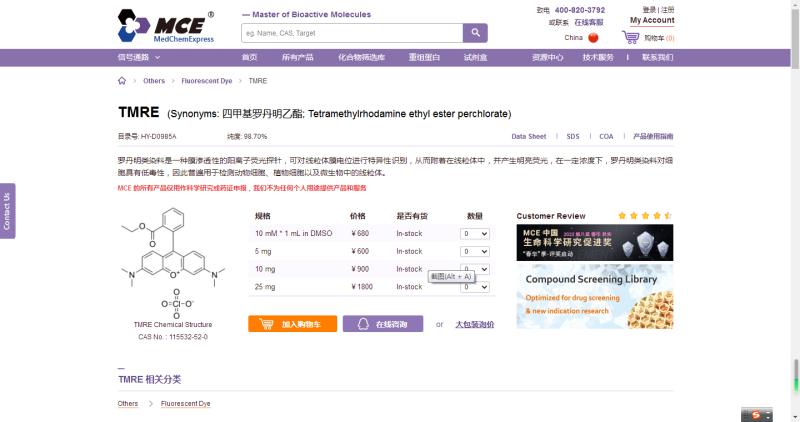
Task: Open the Contact Us side tab
Action: [x=7, y=211]
